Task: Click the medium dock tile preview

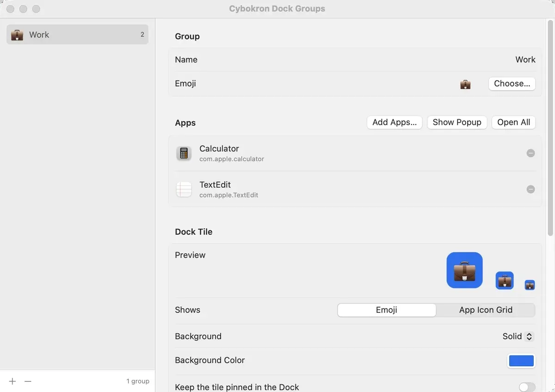Action: pos(505,281)
